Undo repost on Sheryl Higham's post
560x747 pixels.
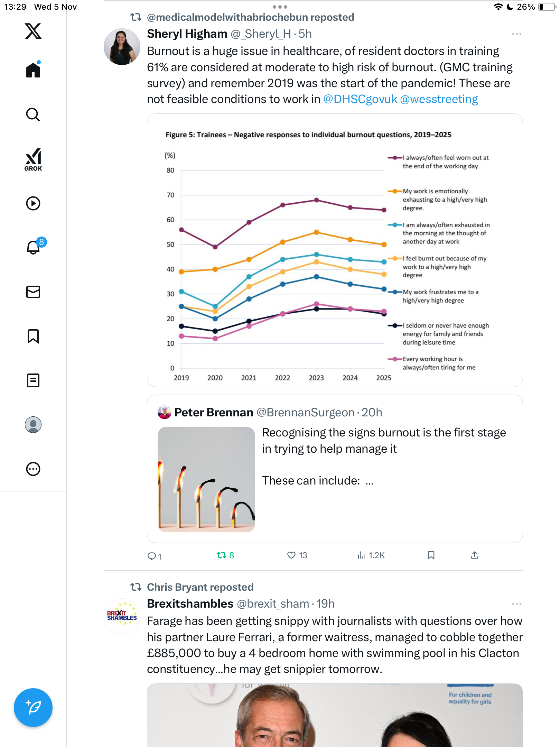222,555
